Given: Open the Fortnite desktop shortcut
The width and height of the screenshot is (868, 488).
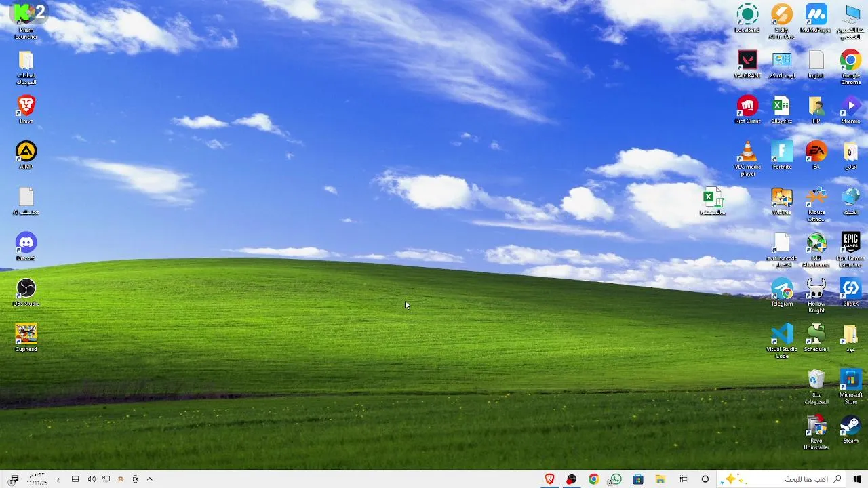Looking at the screenshot, I should click(x=782, y=155).
